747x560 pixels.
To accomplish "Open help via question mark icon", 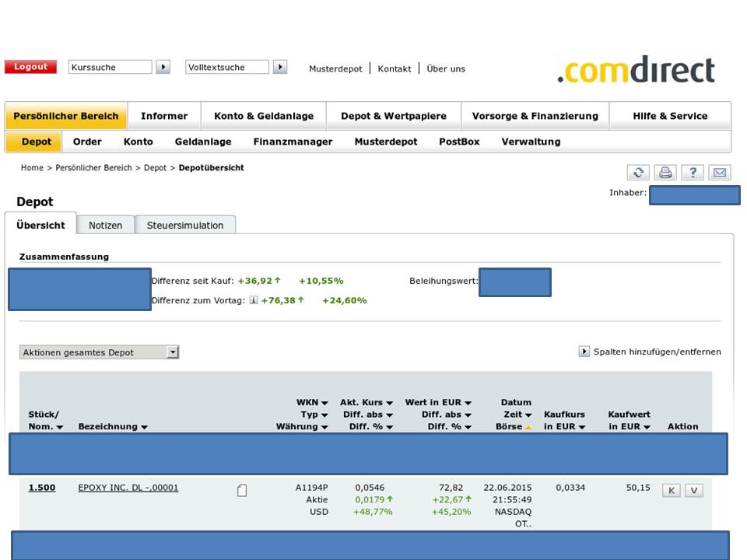I will 693,173.
